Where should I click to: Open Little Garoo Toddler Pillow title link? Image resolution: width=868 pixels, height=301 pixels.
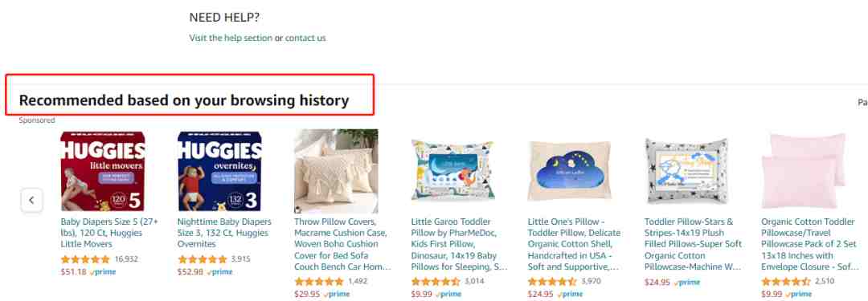460,244
